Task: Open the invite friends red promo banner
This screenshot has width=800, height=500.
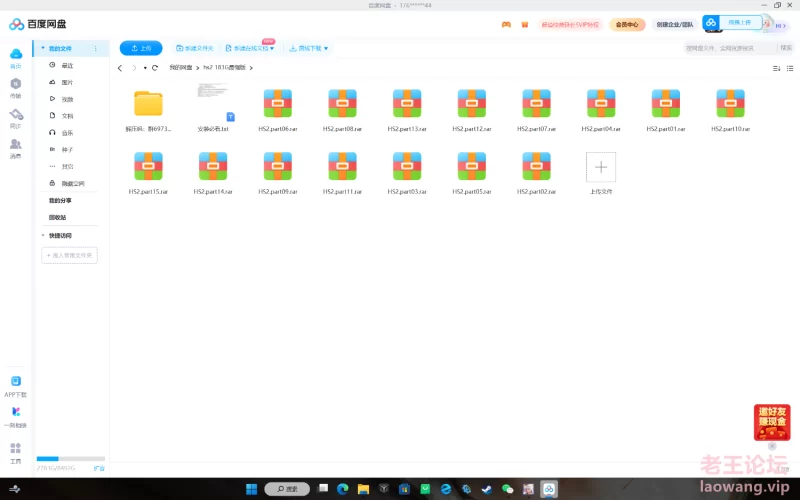Action: pos(772,422)
